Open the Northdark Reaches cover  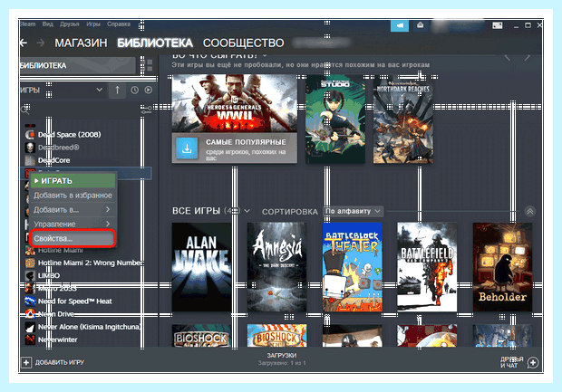403,120
